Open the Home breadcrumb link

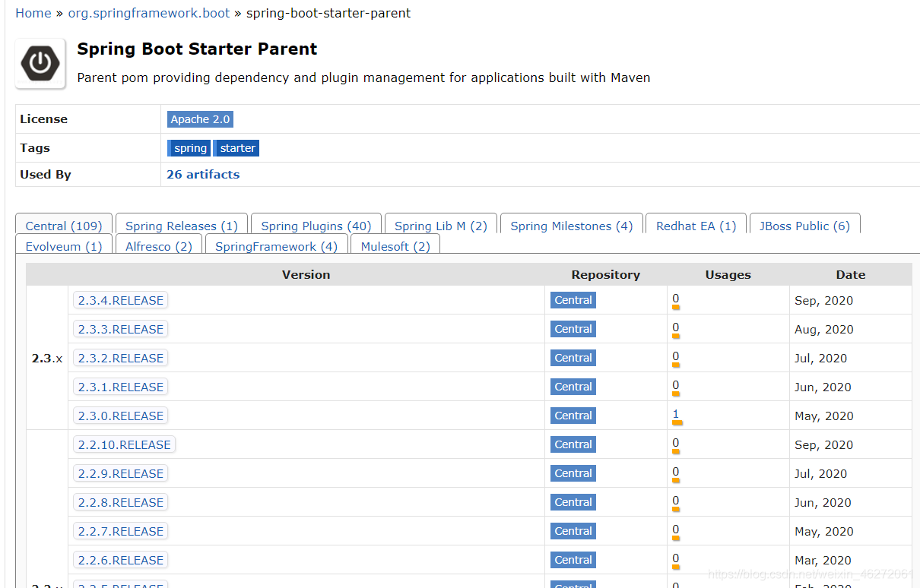coord(33,13)
